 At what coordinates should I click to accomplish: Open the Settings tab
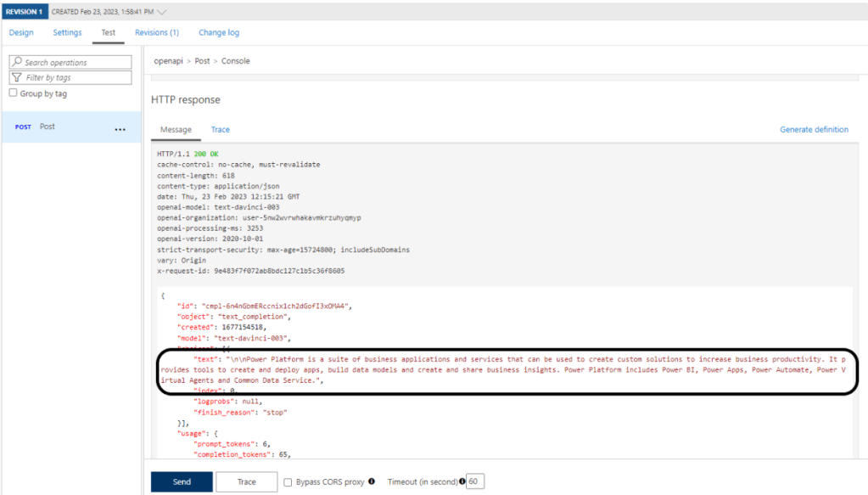[67, 32]
